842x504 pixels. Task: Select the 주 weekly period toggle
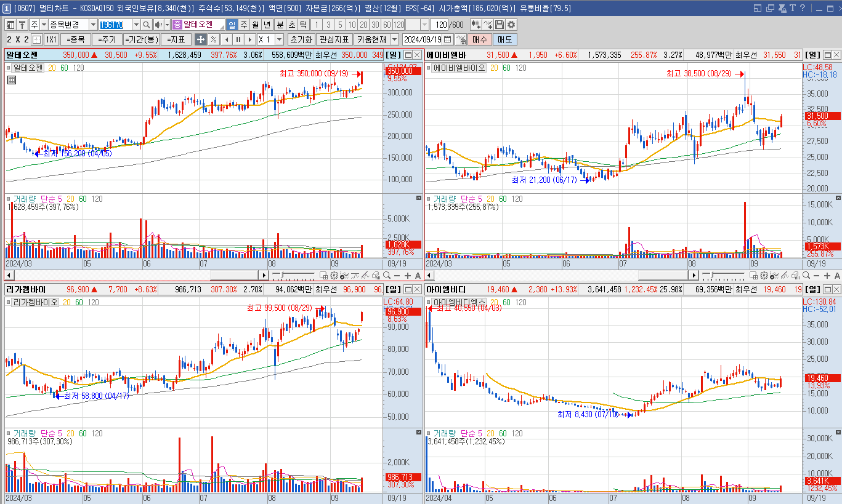[x=243, y=25]
